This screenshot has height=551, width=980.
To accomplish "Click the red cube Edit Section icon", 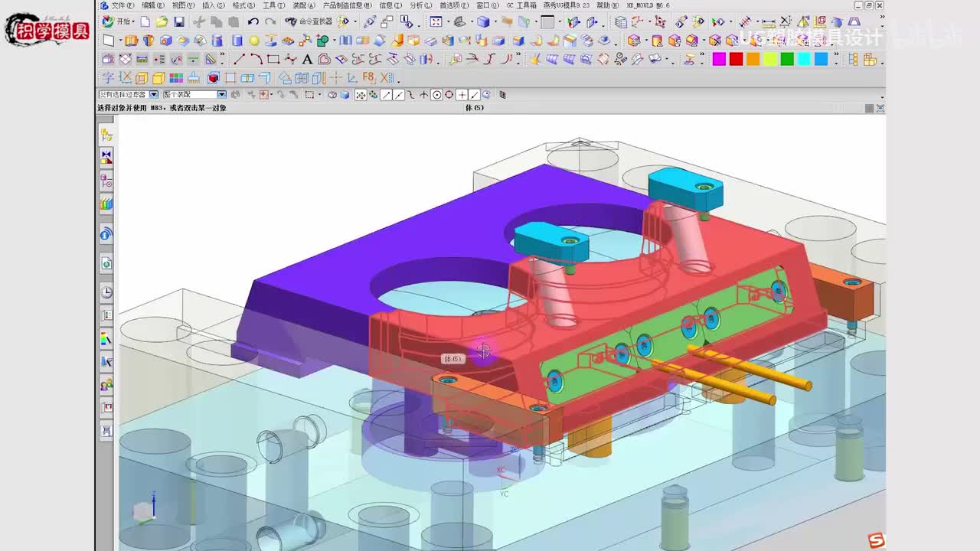I will pos(214,77).
